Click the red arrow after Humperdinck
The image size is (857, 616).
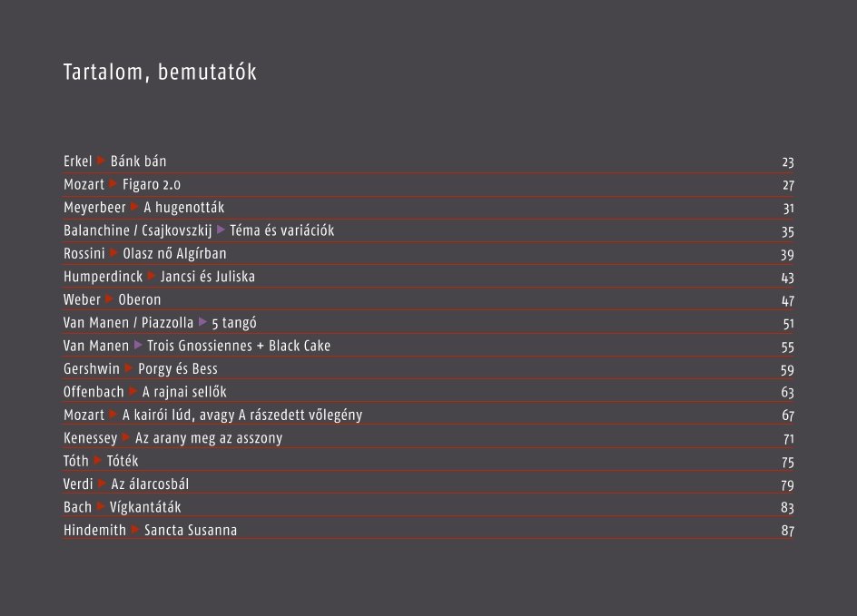coord(152,277)
